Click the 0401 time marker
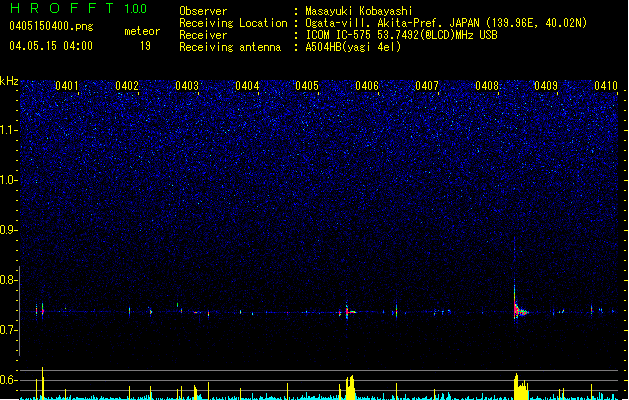The height and width of the screenshot is (400, 629). [x=67, y=86]
